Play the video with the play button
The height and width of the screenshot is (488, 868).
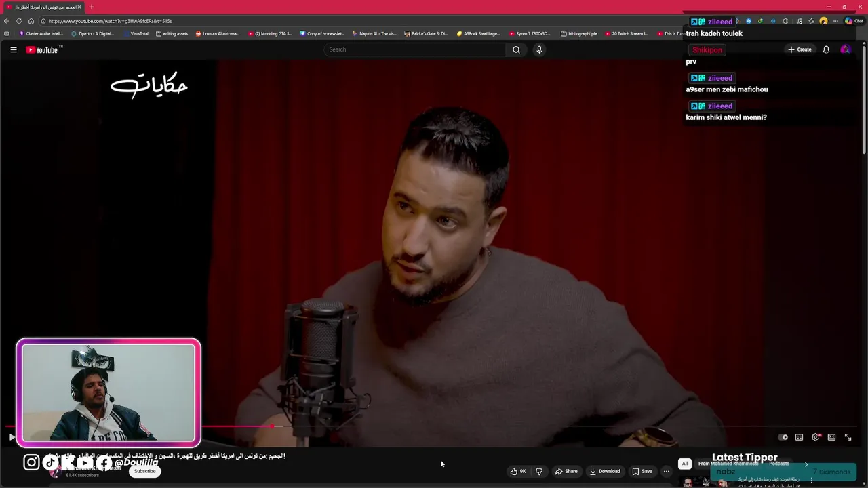click(12, 437)
